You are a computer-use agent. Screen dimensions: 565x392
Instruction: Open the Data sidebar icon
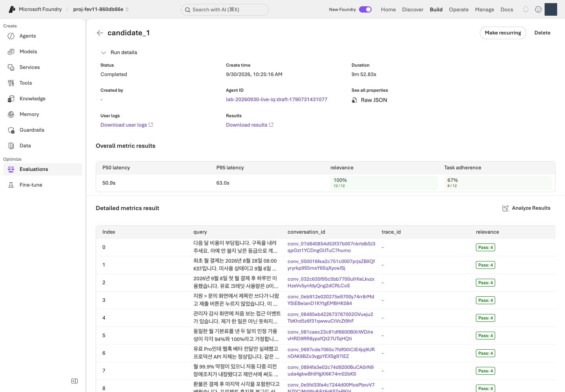coord(11,146)
